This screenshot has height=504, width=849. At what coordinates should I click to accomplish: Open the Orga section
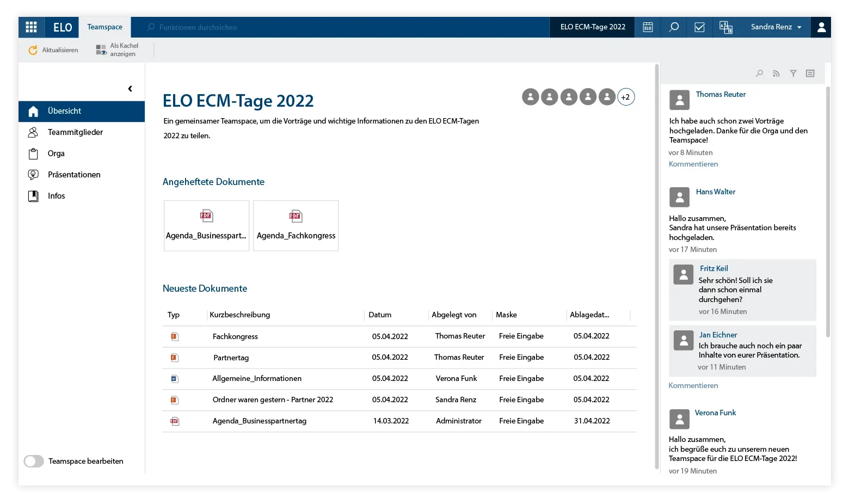[x=82, y=153]
